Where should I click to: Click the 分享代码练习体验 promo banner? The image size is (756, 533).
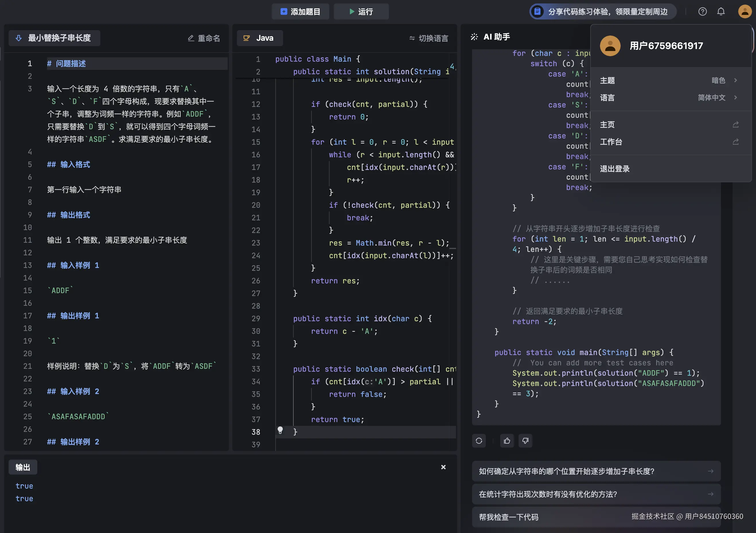point(603,12)
